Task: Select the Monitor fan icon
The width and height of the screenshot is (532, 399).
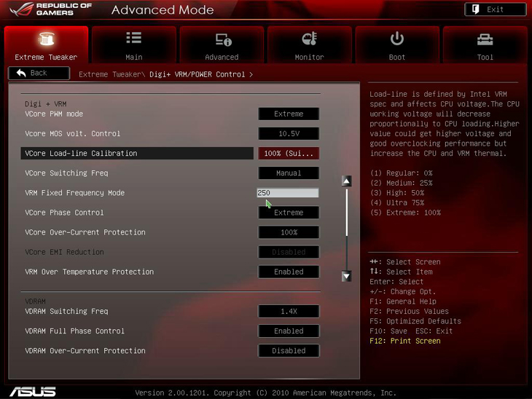Action: point(309,39)
